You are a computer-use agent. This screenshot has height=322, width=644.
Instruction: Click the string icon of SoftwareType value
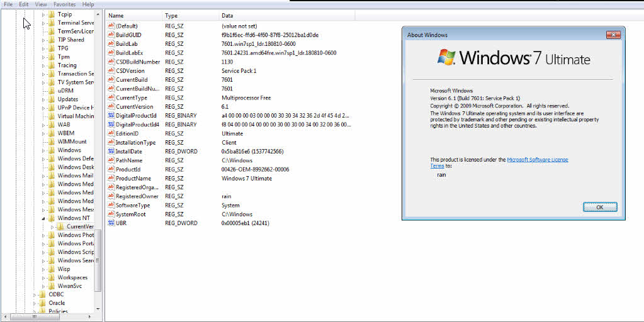click(x=111, y=206)
